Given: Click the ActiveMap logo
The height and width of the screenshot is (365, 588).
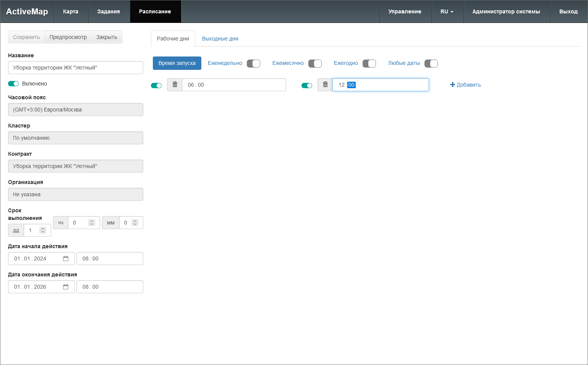Looking at the screenshot, I should [x=27, y=11].
